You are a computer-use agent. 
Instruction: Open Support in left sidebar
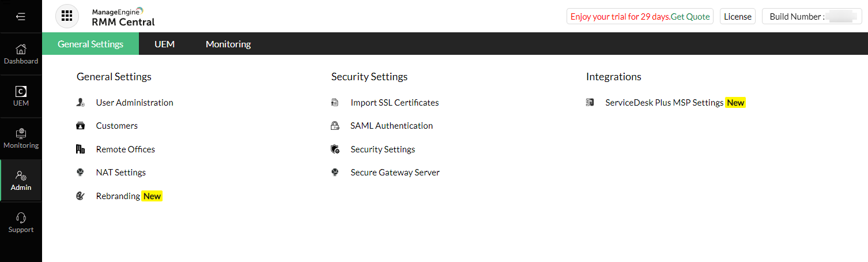(x=21, y=223)
